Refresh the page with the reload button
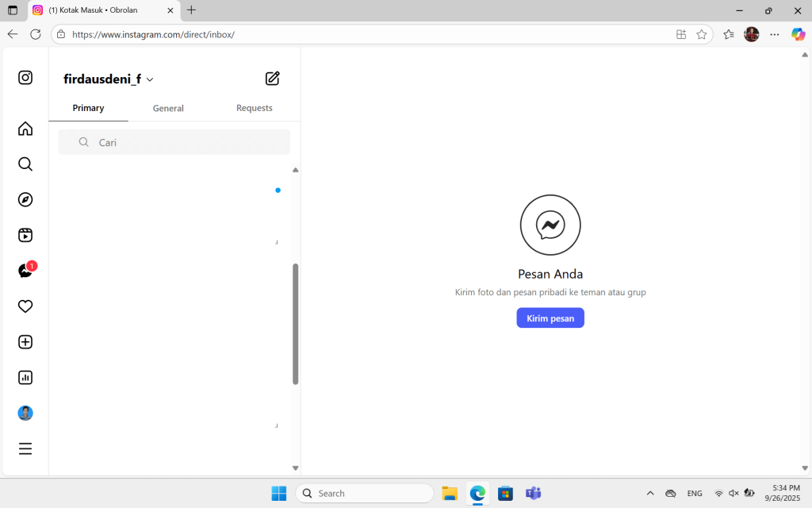812x508 pixels. (x=34, y=34)
